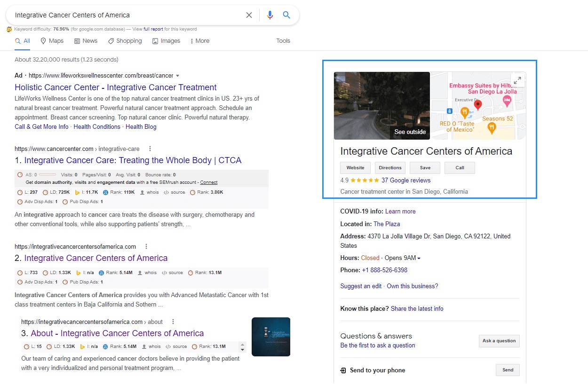Switch to the Shopping tab
This screenshot has height=386, width=588.
pyautogui.click(x=125, y=41)
